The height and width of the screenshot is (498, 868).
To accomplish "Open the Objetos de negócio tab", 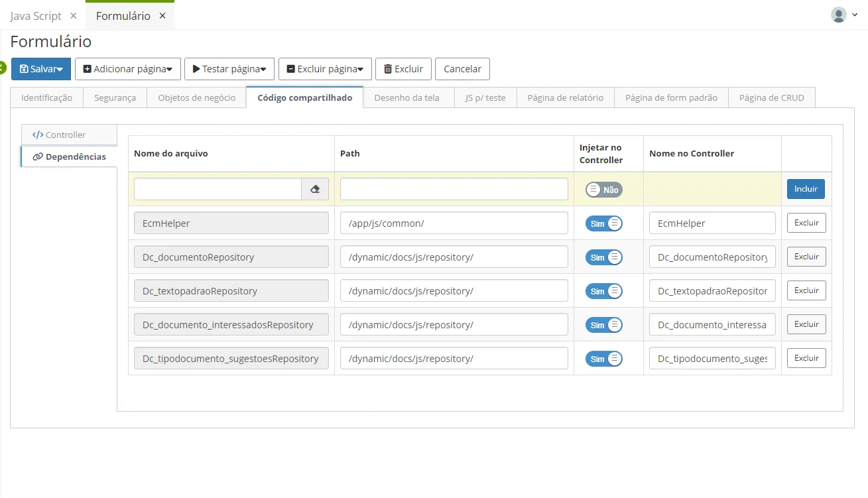I will pyautogui.click(x=196, y=97).
